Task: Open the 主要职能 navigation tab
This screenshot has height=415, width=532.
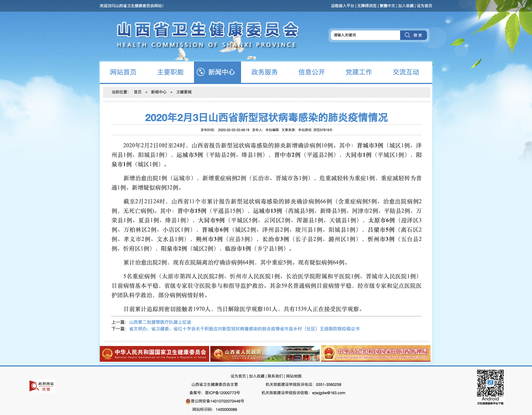Action: coord(170,72)
